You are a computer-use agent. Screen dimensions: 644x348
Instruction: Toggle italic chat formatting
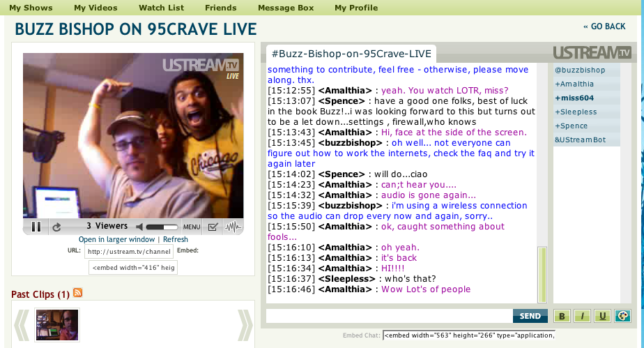(582, 316)
